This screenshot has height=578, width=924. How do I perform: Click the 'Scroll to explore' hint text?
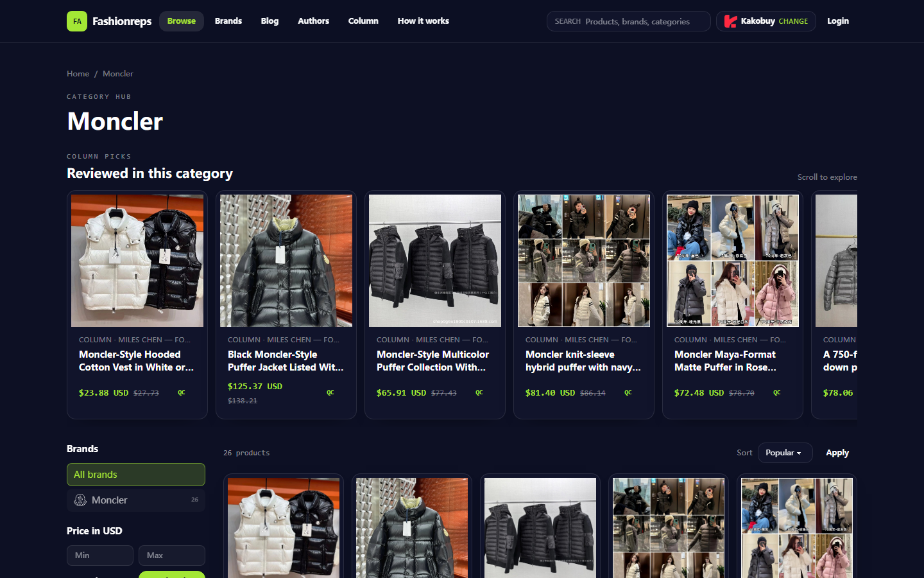click(827, 177)
